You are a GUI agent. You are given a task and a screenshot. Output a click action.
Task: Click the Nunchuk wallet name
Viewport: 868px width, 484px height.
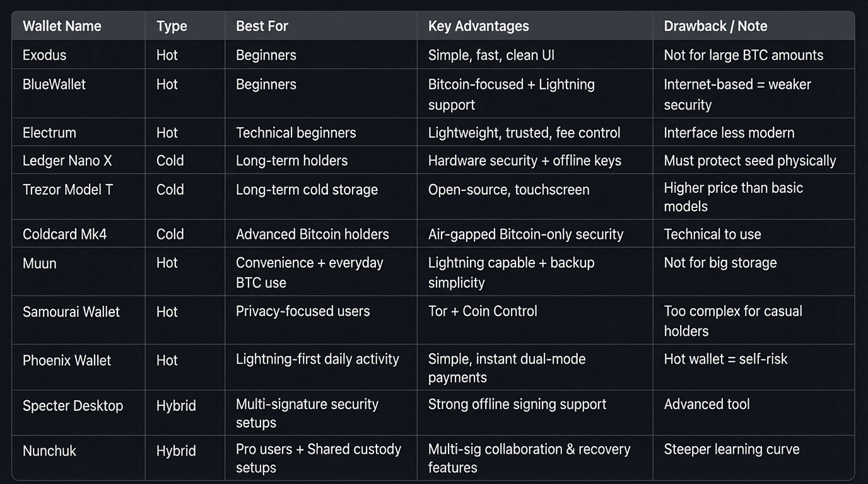(49, 451)
